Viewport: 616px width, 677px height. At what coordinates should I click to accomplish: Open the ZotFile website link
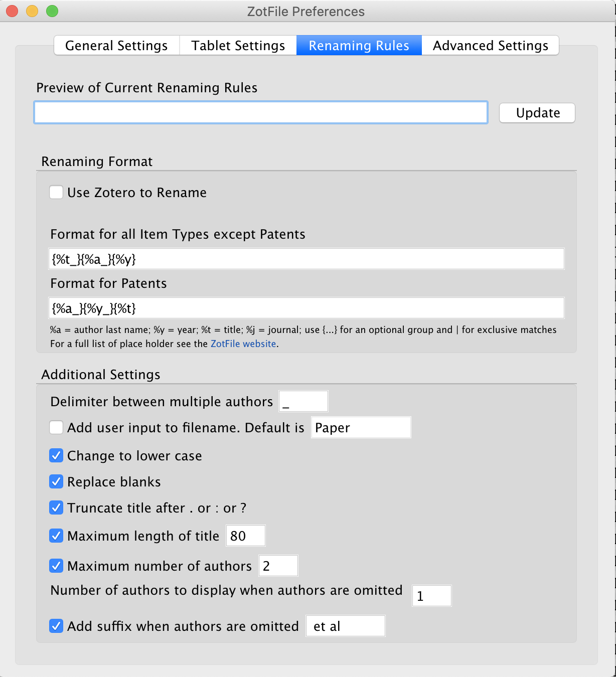[243, 344]
